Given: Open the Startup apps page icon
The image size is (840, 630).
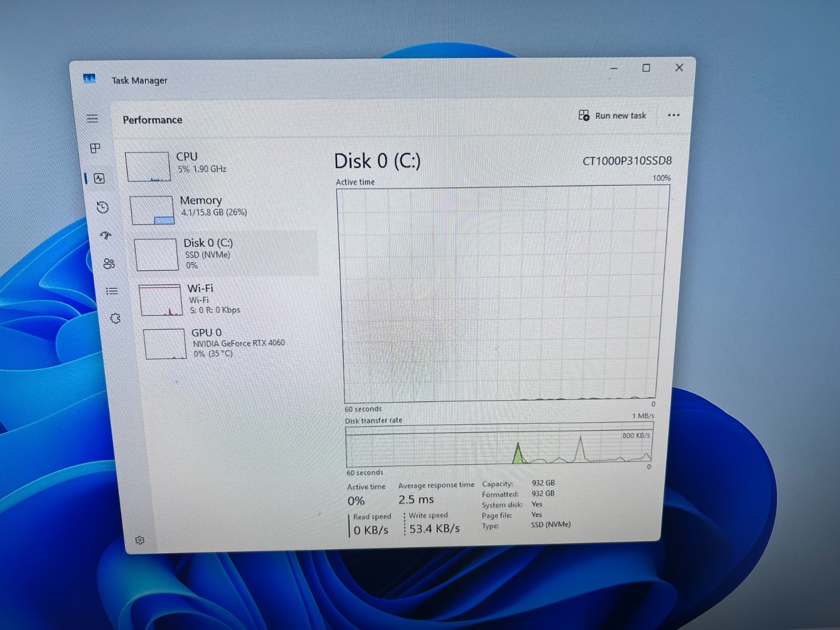Looking at the screenshot, I should point(106,235).
